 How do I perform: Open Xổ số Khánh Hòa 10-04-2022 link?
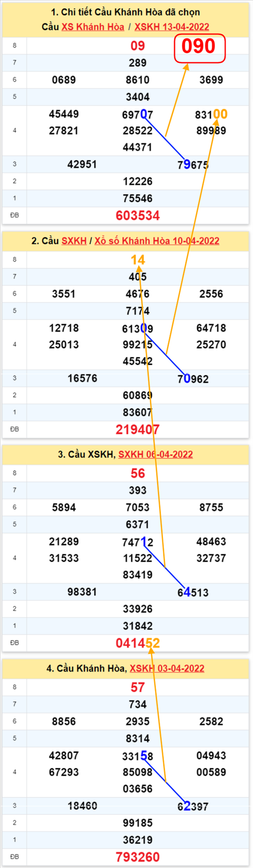coord(157,241)
